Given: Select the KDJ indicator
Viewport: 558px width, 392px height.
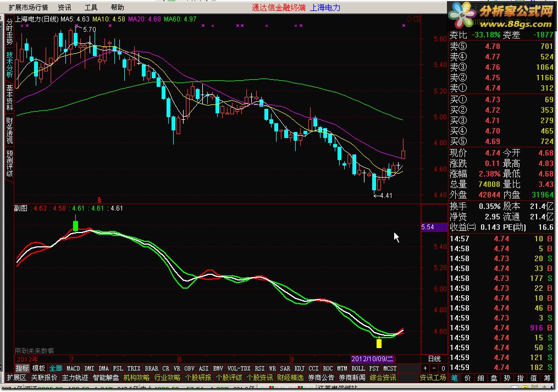Looking at the screenshot, I should (299, 368).
